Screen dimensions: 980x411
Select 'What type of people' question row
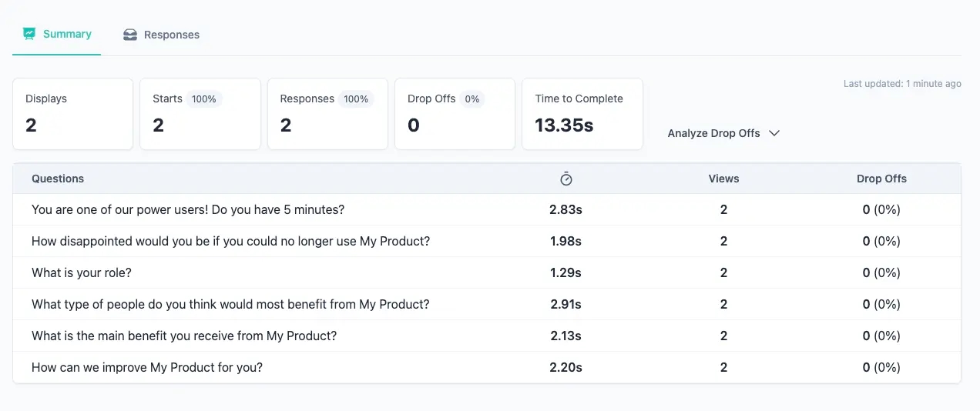click(x=487, y=304)
